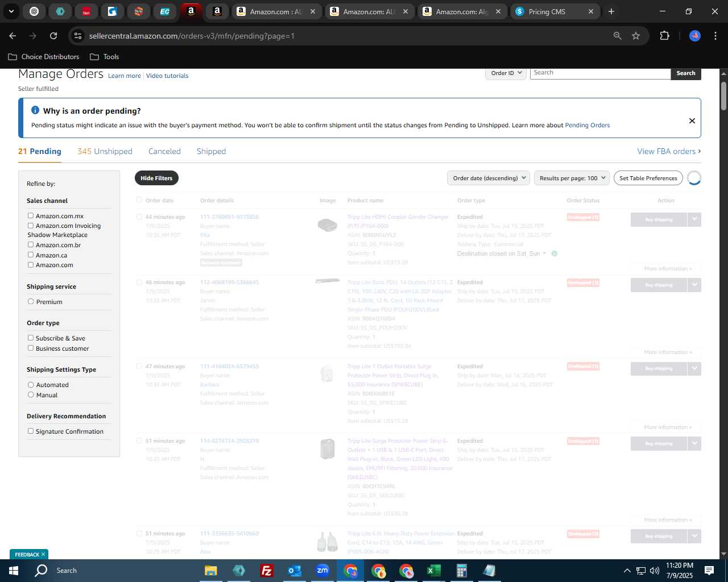
Task: Change Results per page dropdown
Action: (x=572, y=178)
